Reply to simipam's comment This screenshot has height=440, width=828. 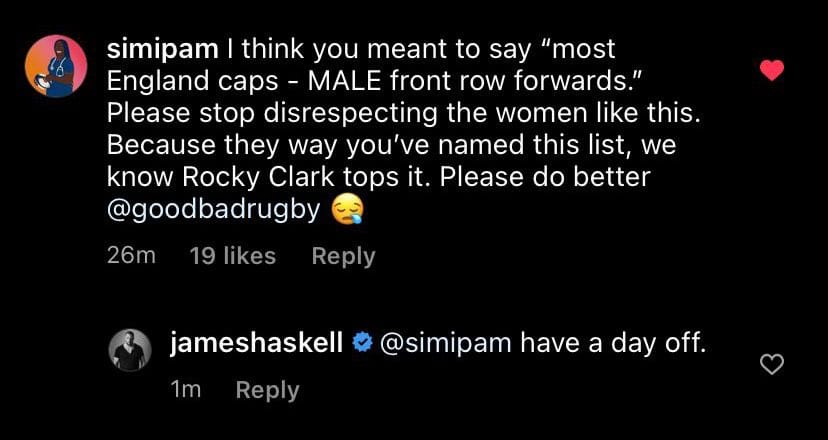point(343,256)
